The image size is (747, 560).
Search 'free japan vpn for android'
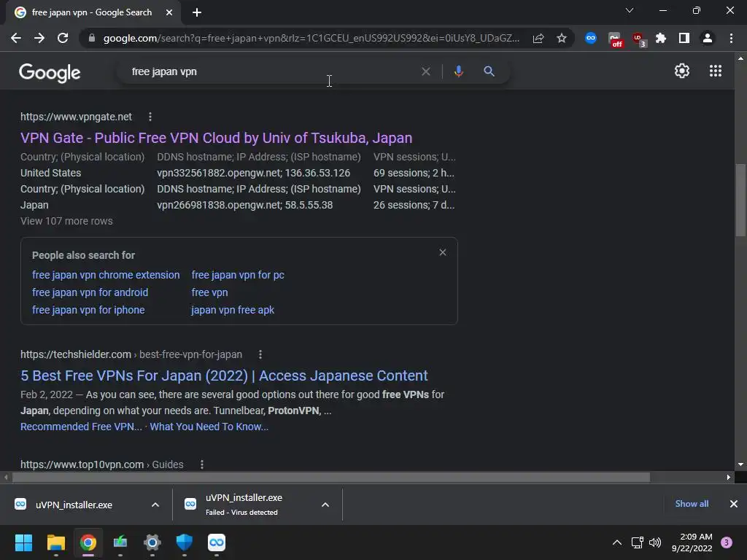[x=90, y=292]
